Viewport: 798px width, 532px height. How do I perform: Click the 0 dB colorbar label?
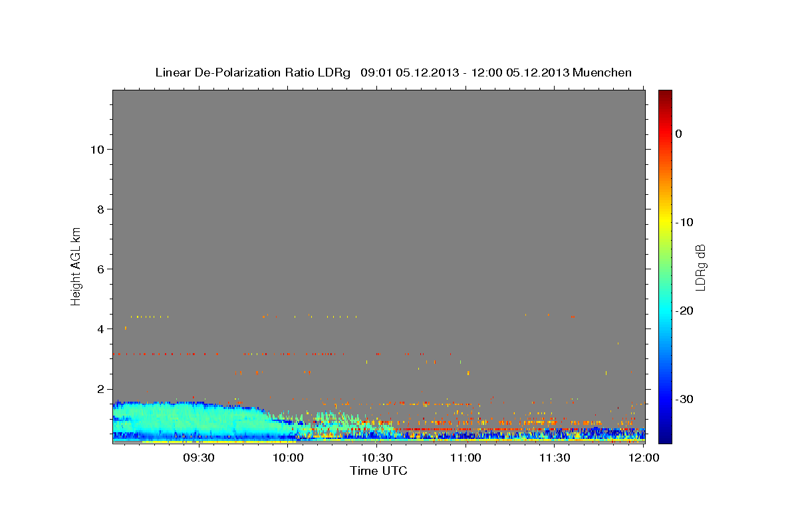(x=678, y=134)
